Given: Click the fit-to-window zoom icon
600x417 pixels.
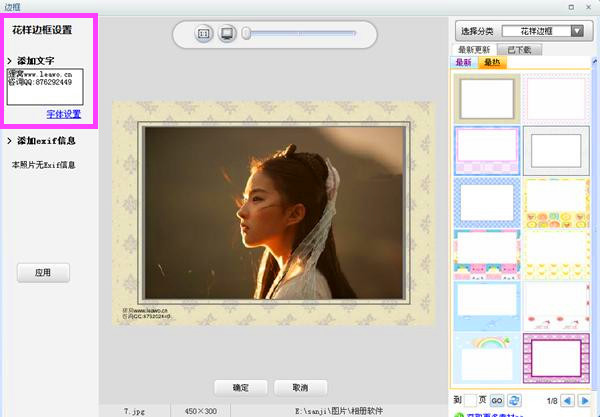Looking at the screenshot, I should coord(203,34).
